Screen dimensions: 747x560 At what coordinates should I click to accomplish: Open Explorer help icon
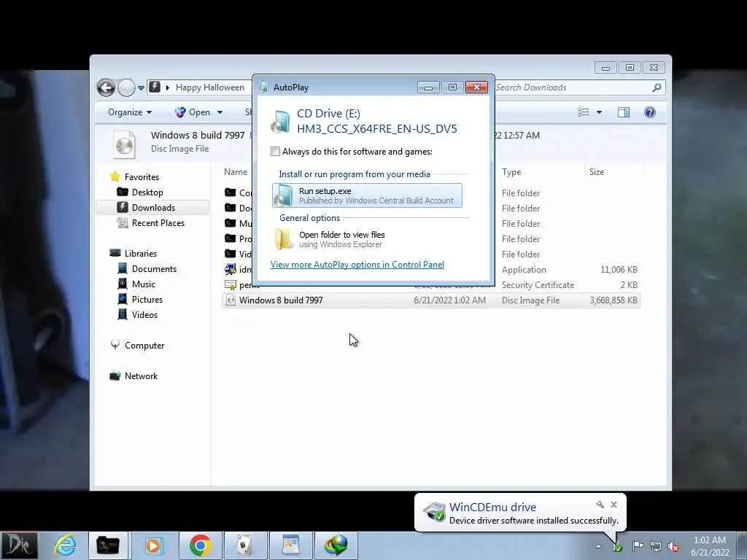point(650,112)
